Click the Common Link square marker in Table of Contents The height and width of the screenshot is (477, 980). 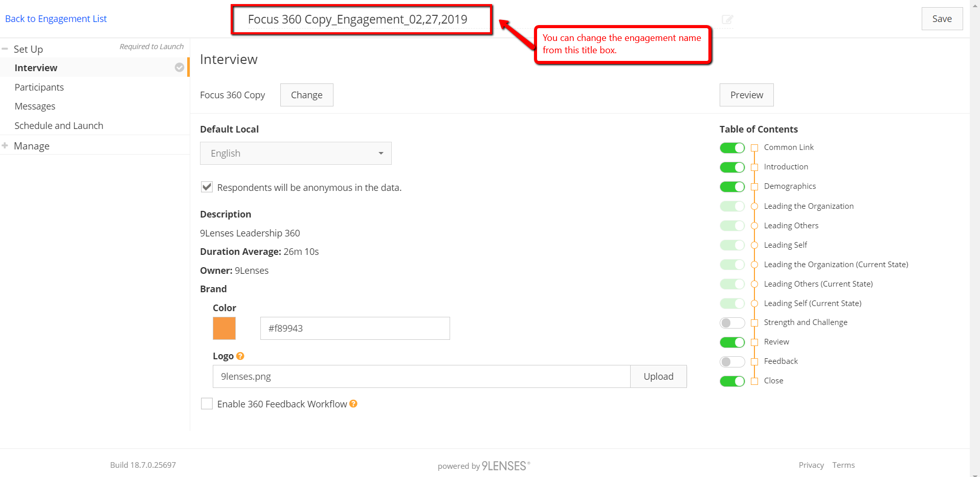754,148
